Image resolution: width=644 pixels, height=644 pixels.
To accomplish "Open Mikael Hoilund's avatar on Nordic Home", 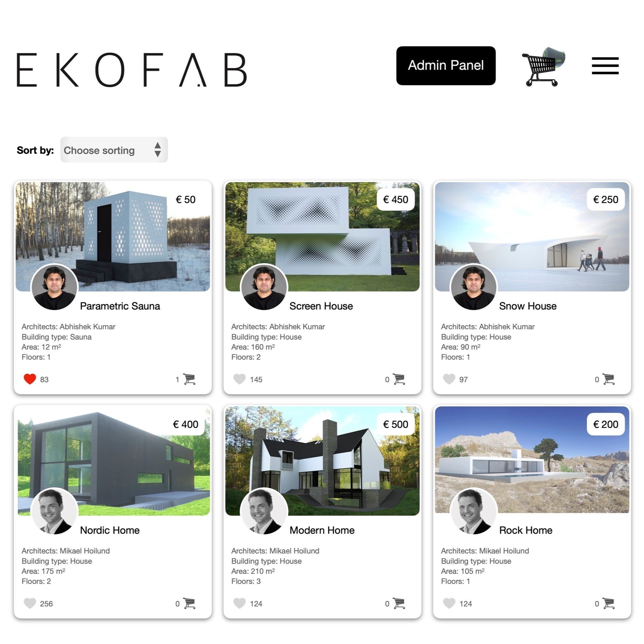I will click(x=54, y=511).
